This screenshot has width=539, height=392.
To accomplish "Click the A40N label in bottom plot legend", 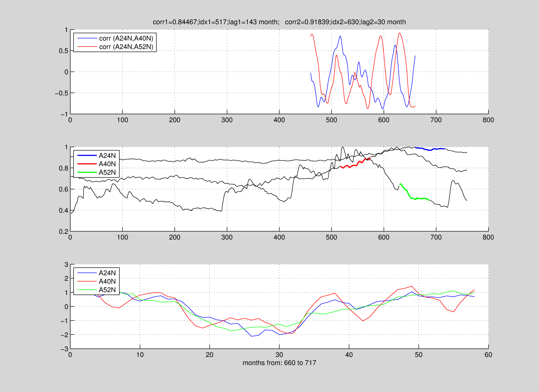I will (107, 281).
